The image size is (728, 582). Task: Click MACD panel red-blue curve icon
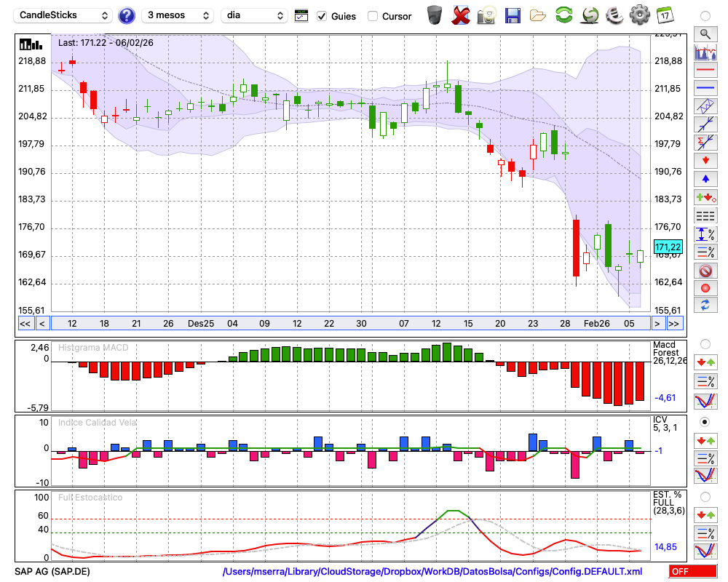[705, 401]
